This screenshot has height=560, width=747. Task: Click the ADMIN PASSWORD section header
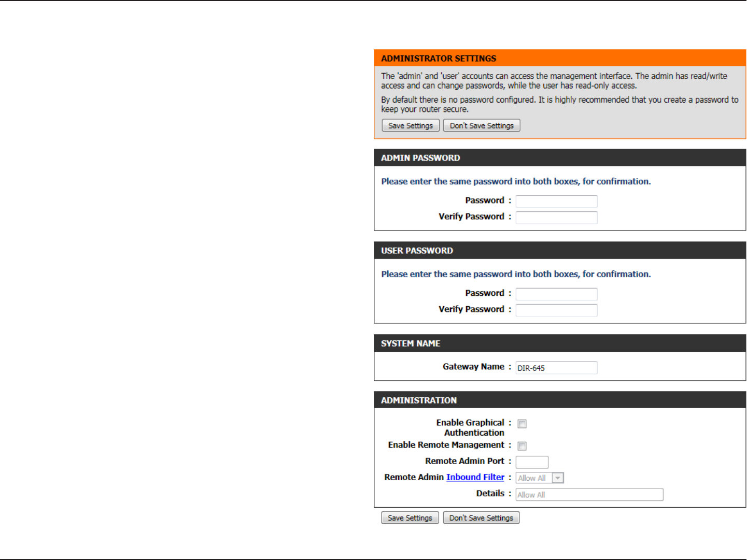pos(560,158)
